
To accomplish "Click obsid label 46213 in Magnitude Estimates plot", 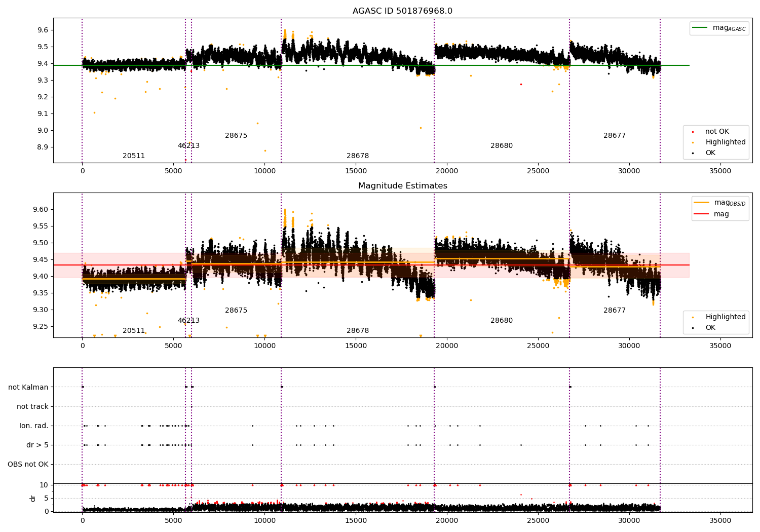I will click(188, 321).
